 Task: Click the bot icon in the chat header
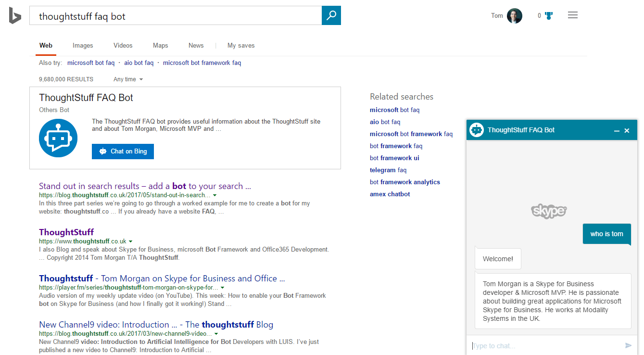tap(477, 130)
